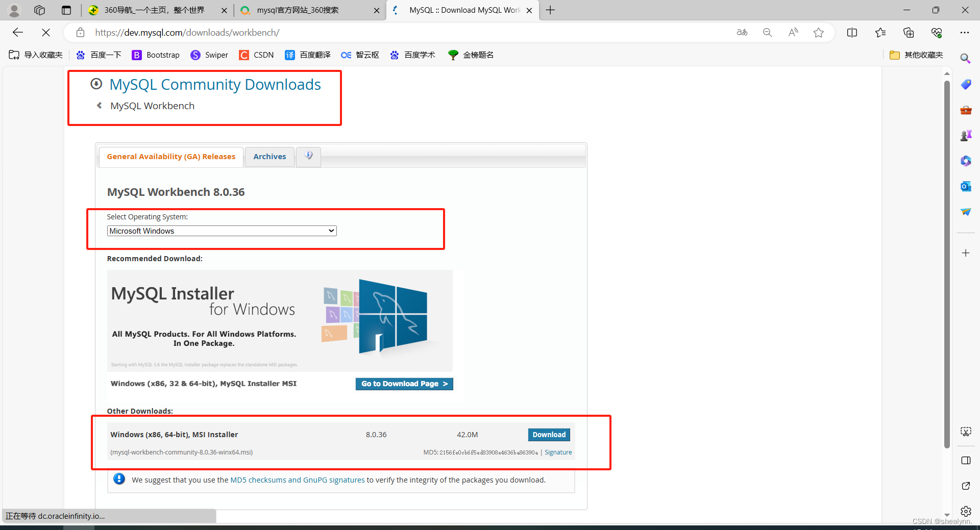The width and height of the screenshot is (980, 530).
Task: Click Download for MSI Installer
Action: (549, 435)
